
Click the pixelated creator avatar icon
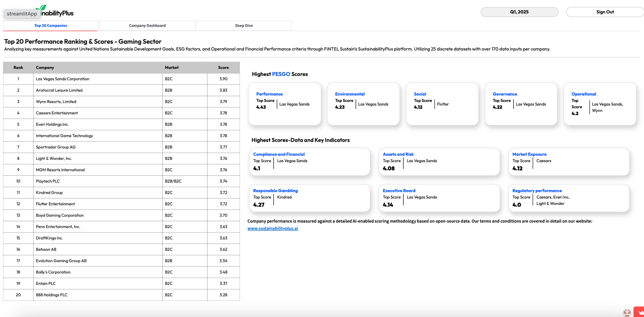click(627, 312)
